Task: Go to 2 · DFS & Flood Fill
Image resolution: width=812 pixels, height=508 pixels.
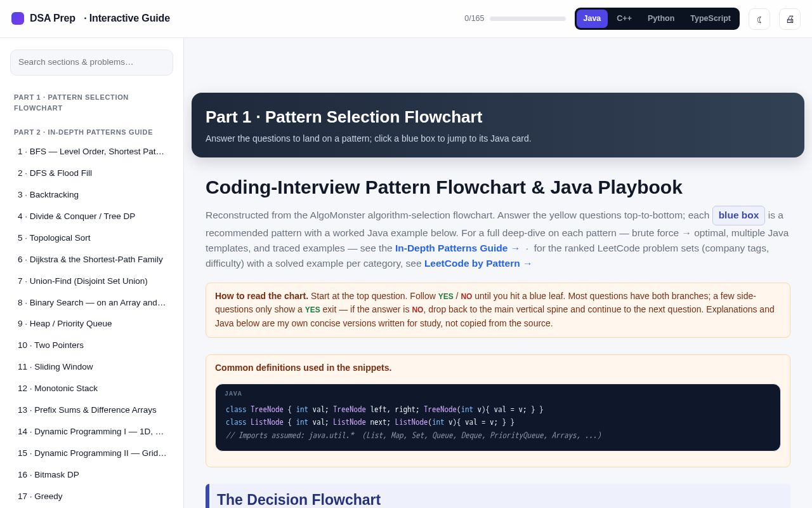Action: [91, 173]
